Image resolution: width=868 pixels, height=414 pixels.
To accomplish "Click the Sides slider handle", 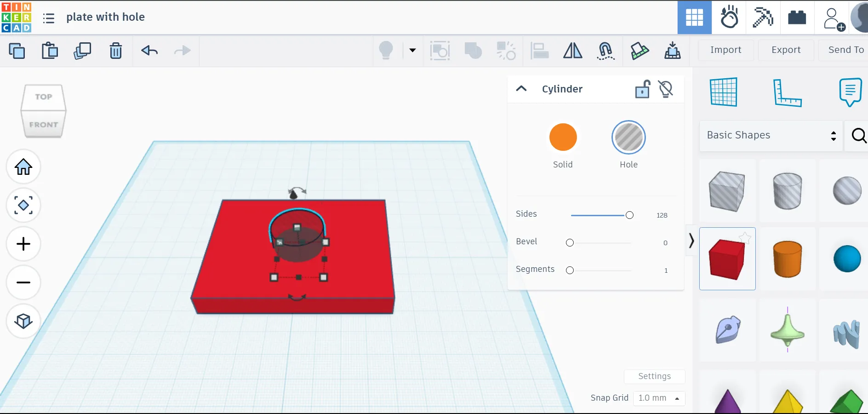I will [x=629, y=215].
